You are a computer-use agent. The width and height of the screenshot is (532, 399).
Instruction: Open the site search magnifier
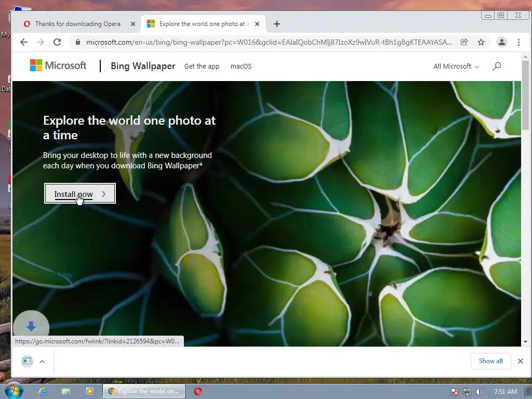[496, 66]
